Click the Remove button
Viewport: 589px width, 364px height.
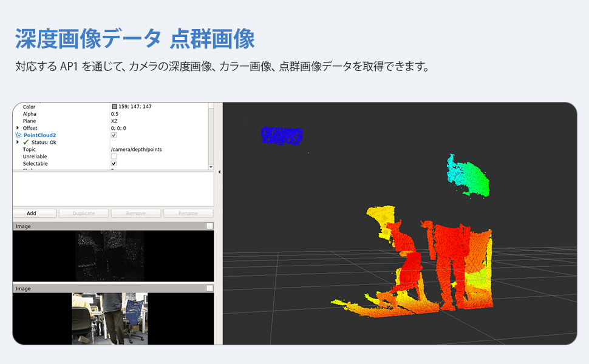(136, 213)
